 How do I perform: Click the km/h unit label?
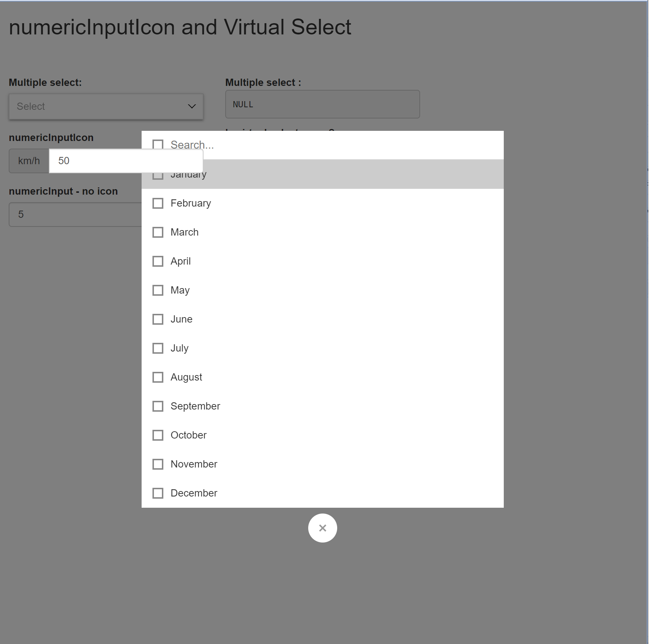click(29, 161)
